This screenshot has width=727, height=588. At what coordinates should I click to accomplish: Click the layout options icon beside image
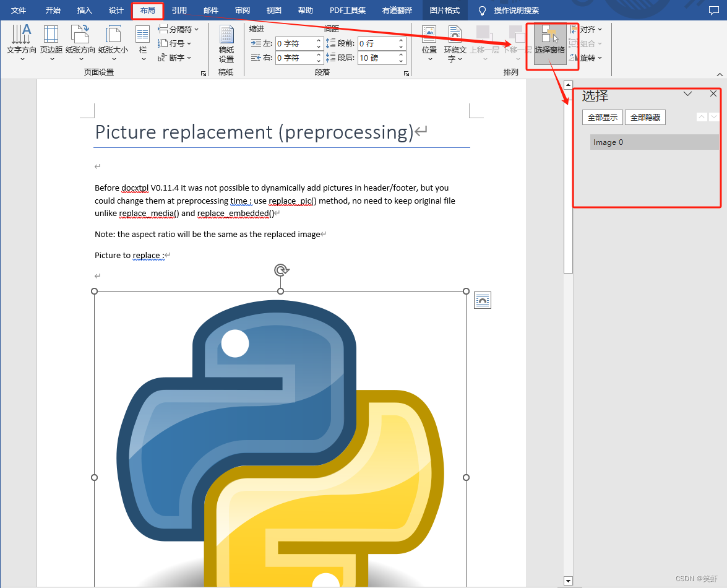click(x=482, y=300)
